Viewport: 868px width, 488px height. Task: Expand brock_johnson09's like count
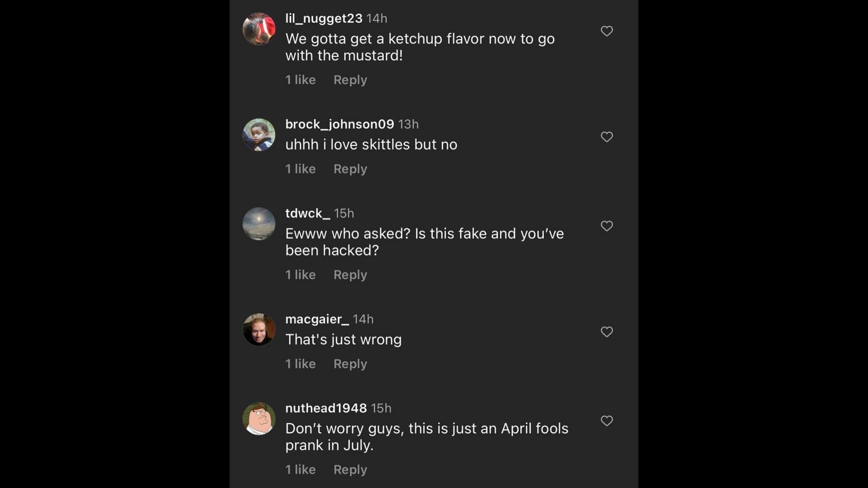coord(301,169)
